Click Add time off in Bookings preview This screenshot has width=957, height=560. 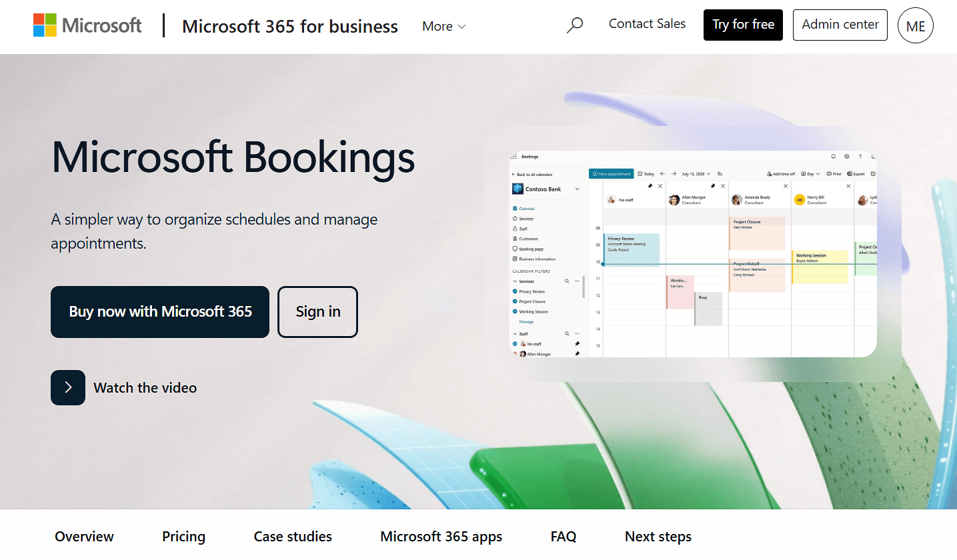pos(781,174)
